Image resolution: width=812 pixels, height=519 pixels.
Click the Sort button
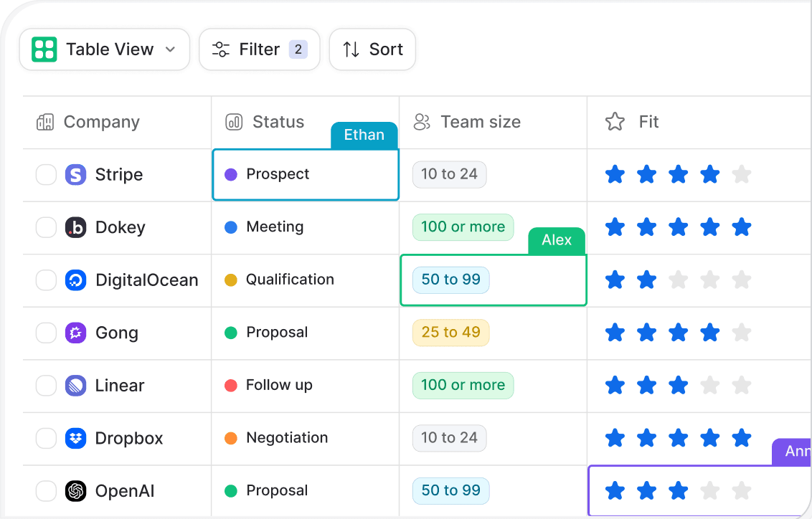point(372,49)
